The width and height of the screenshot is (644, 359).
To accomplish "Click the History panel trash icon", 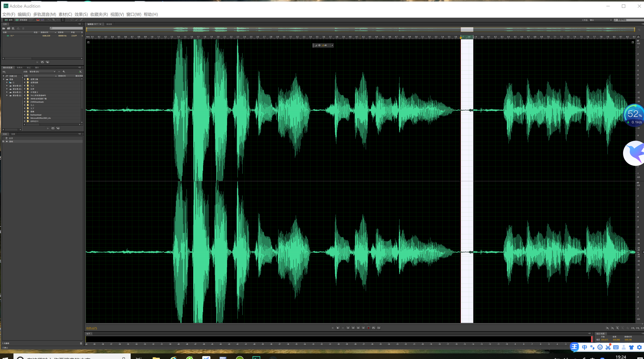I will 81,343.
